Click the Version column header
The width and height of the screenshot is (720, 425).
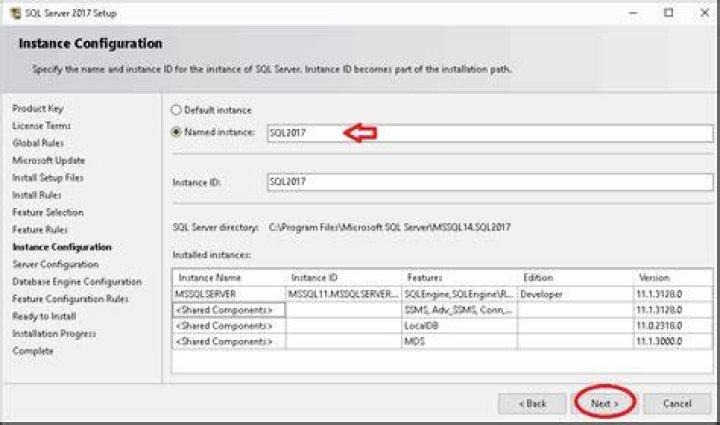[673, 278]
